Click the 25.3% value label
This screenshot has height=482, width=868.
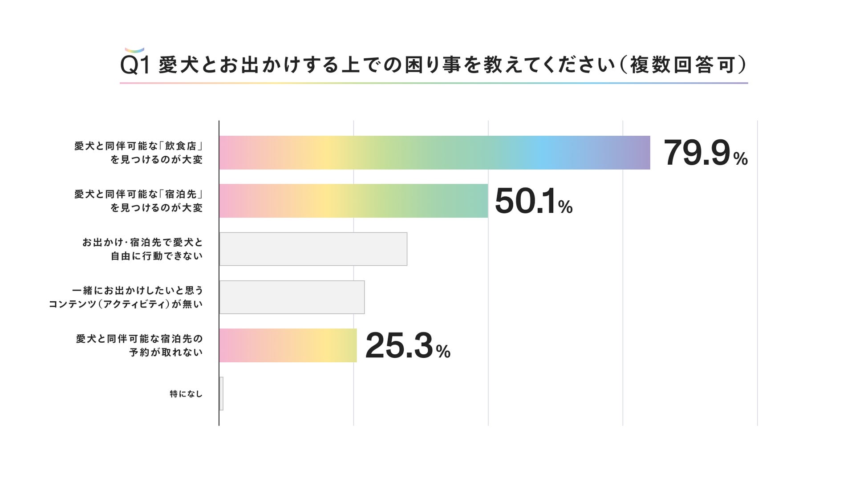(x=407, y=346)
